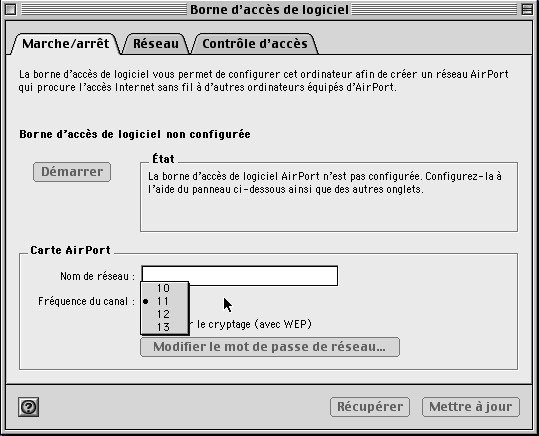Image resolution: width=539 pixels, height=436 pixels.
Task: Click the Mettre à jour button
Action: (x=471, y=407)
